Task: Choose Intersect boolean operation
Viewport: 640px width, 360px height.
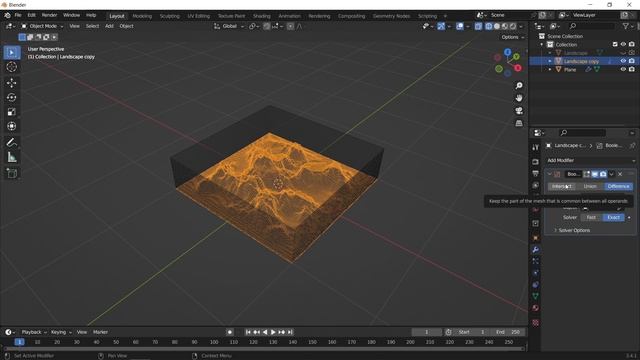Action: coord(562,187)
